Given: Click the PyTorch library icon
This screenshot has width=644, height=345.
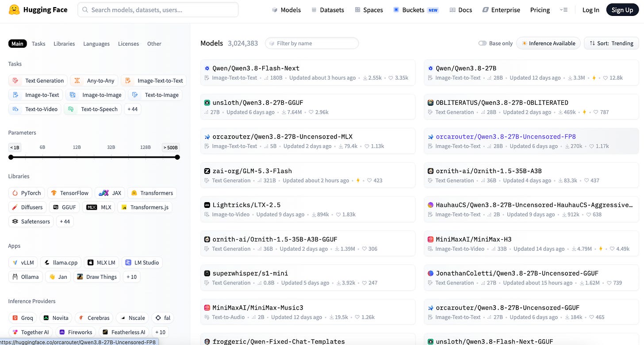Looking at the screenshot, I should coord(15,193).
